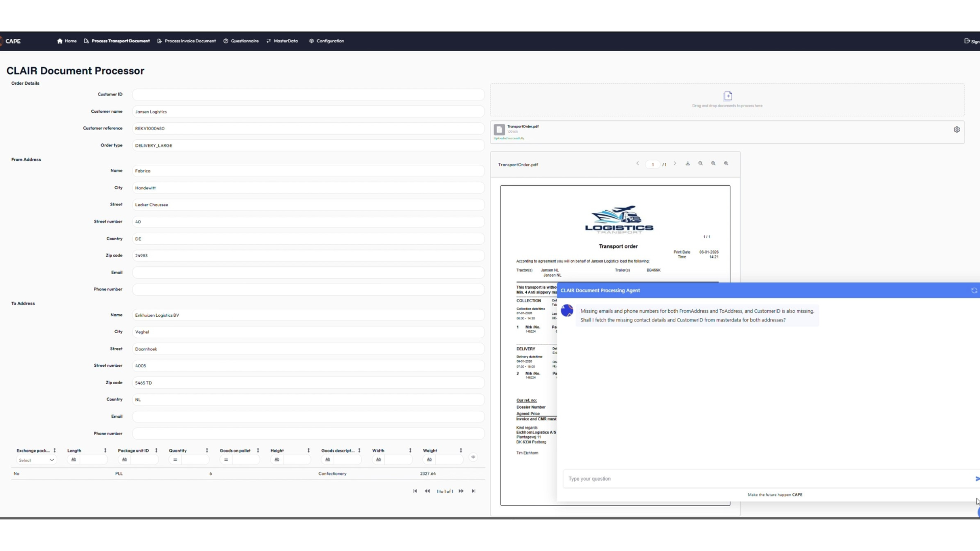Open Width filter operator selector

click(378, 460)
